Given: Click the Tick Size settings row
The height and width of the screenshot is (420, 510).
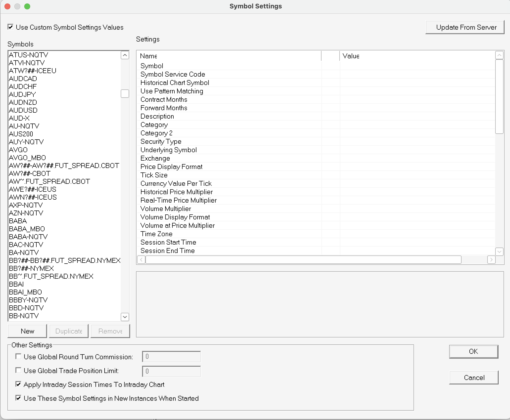Looking at the screenshot, I should 154,175.
